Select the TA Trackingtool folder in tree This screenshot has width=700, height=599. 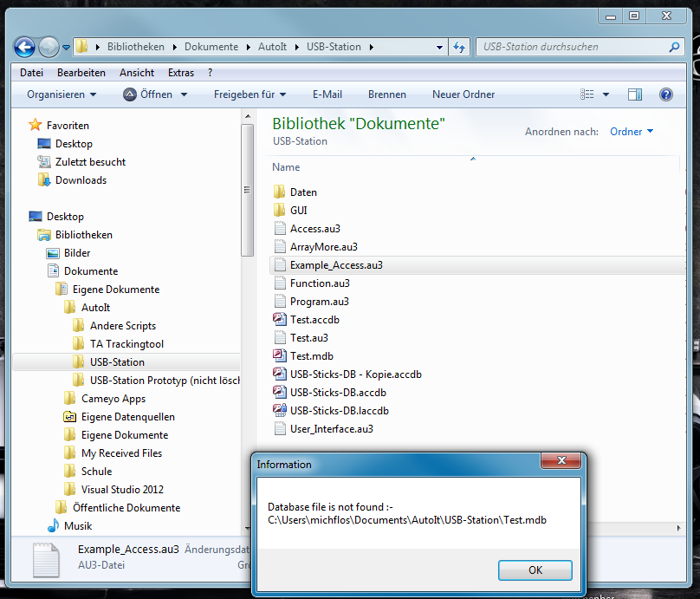click(126, 344)
